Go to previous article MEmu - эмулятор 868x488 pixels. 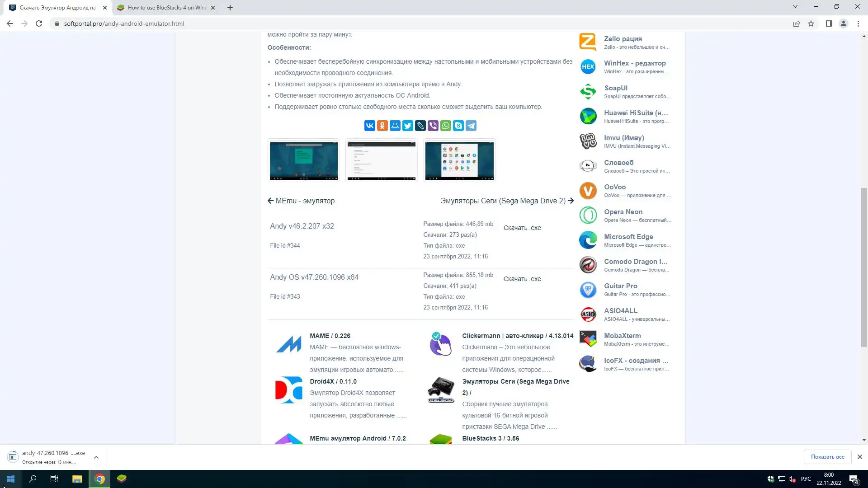301,201
